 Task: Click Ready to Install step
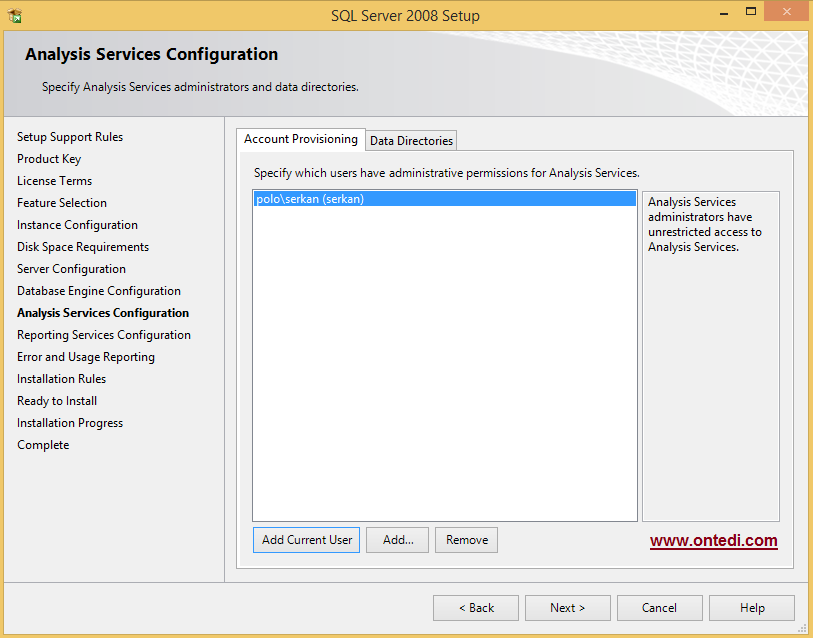pos(57,401)
